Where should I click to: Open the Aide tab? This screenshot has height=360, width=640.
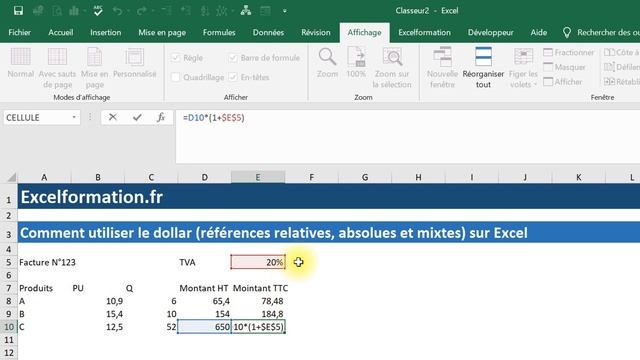pyautogui.click(x=539, y=32)
